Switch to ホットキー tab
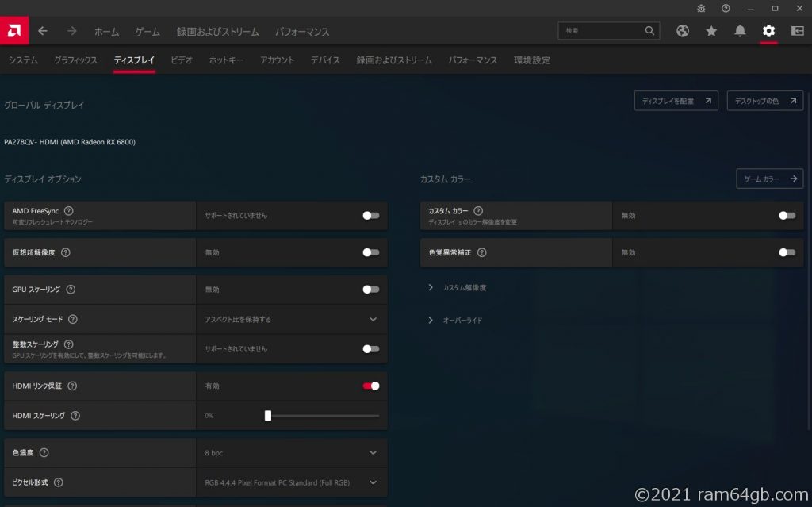 click(x=226, y=60)
